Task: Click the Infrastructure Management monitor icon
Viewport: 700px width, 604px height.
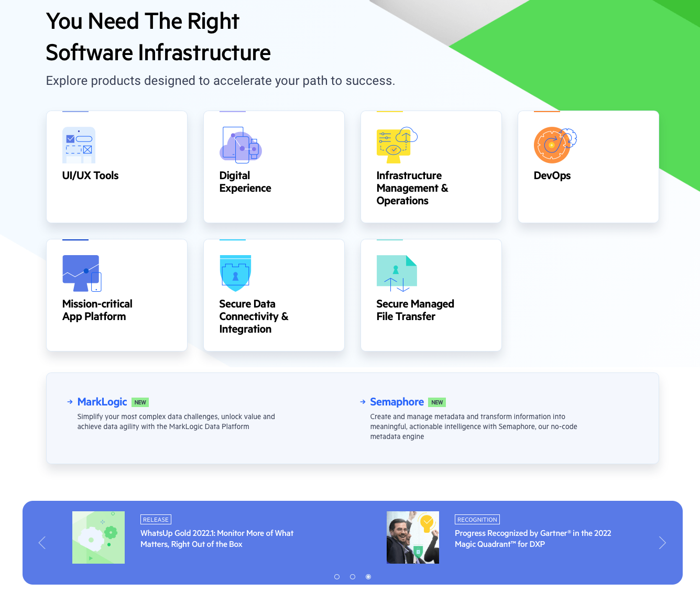Action: [x=397, y=145]
